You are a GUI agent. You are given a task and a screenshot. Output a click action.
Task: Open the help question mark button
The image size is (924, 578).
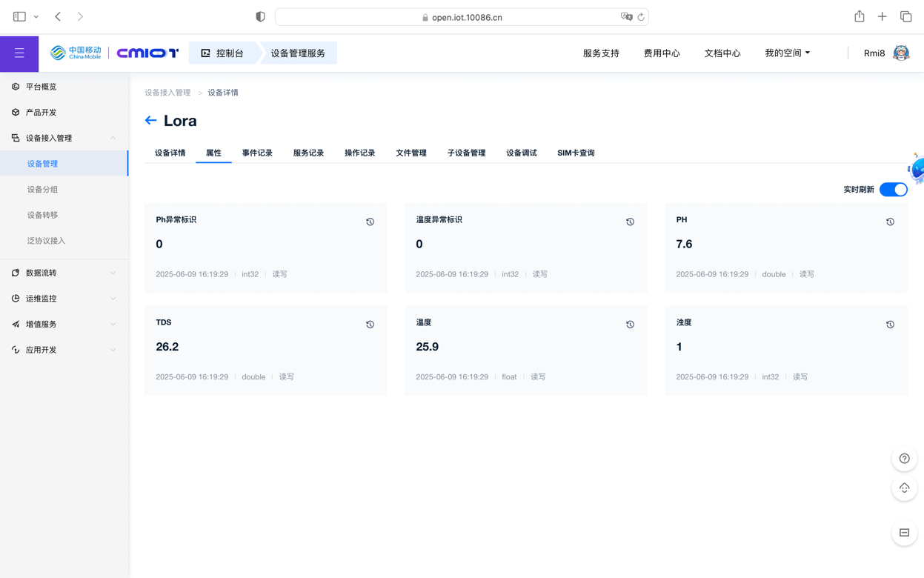[904, 459]
